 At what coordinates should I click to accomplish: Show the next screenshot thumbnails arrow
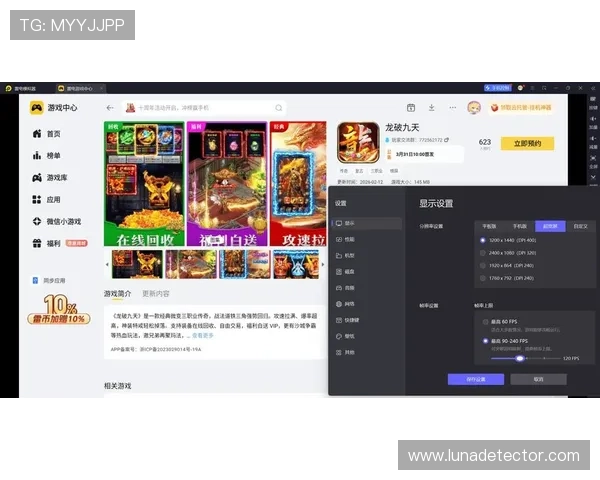[x=323, y=264]
